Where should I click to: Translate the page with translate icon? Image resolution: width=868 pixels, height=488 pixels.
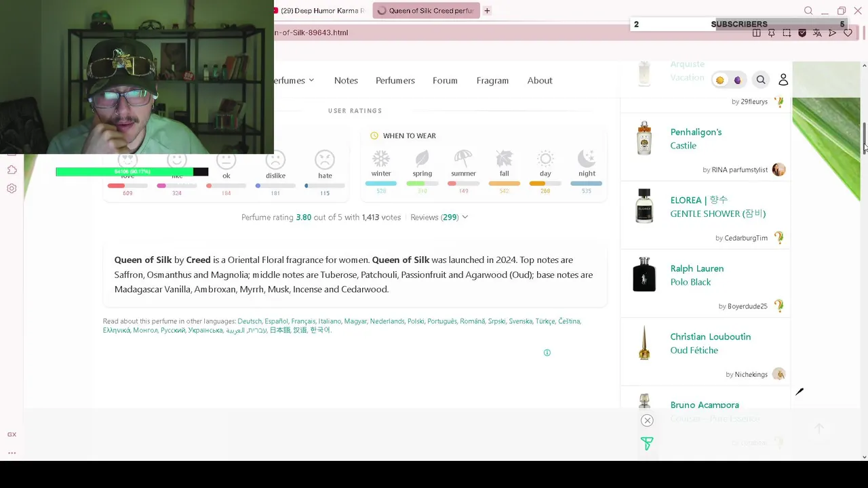click(x=817, y=33)
